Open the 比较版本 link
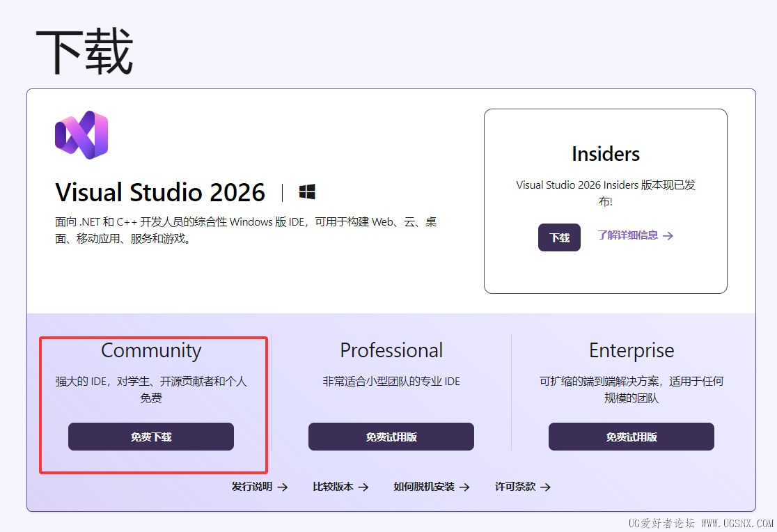This screenshot has height=532, width=777. 340,487
